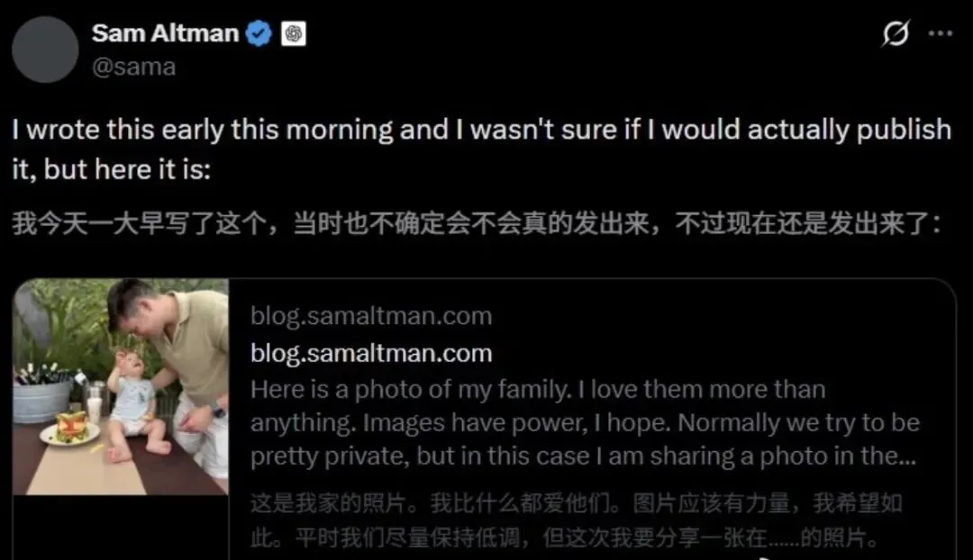
Task: Open the Sam Altman display name
Action: pyautogui.click(x=165, y=33)
